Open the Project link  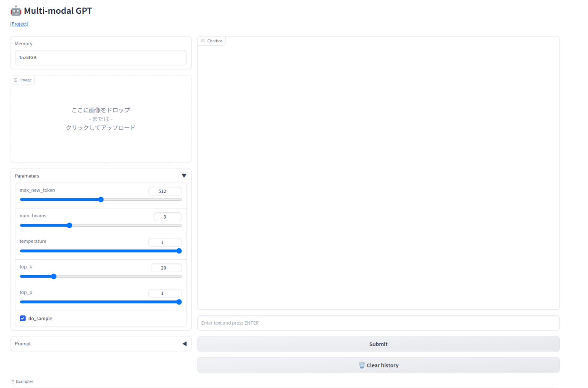pyautogui.click(x=19, y=24)
